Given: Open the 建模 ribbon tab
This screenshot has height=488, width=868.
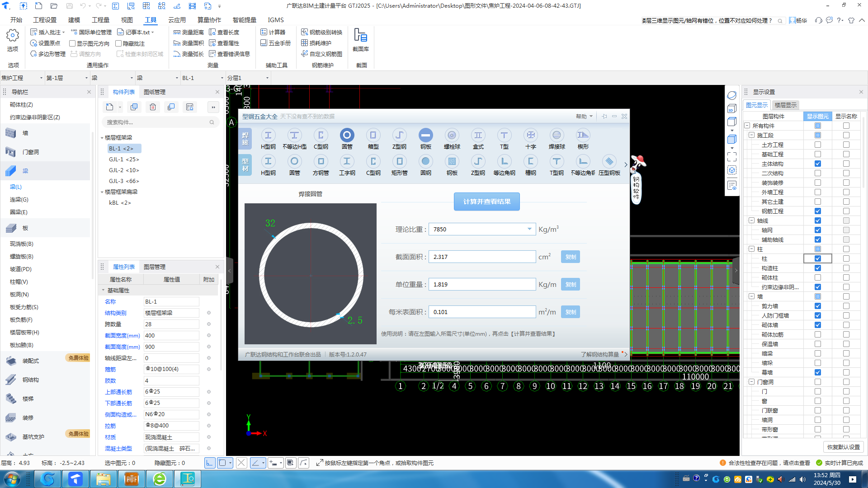Looking at the screenshot, I should coord(74,20).
